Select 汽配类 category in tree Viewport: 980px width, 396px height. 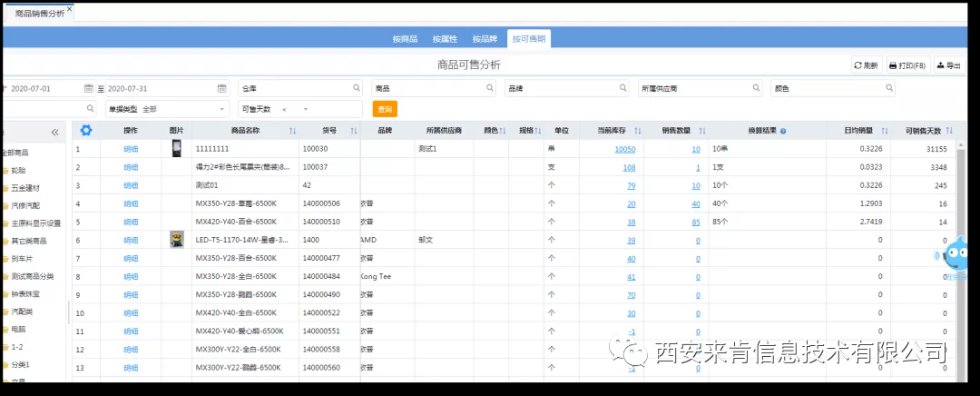pos(22,311)
